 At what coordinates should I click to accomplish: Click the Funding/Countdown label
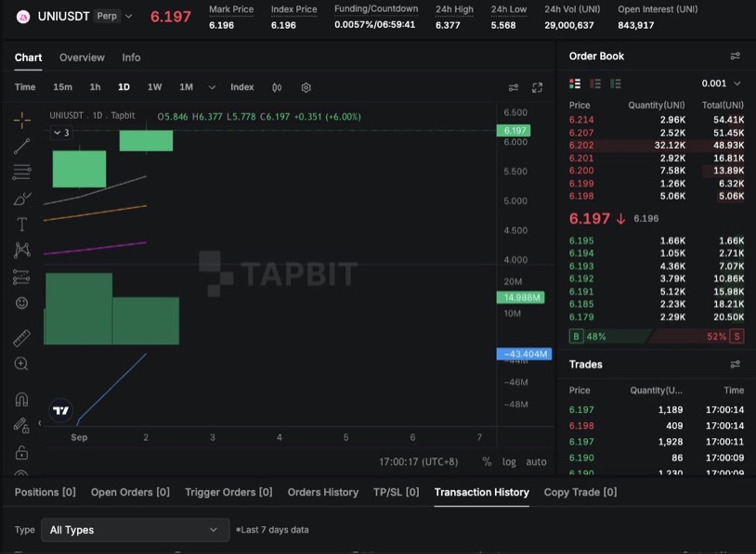point(376,8)
